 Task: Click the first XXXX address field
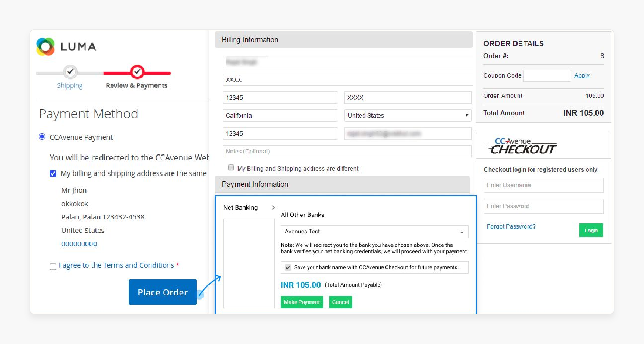[x=348, y=80]
